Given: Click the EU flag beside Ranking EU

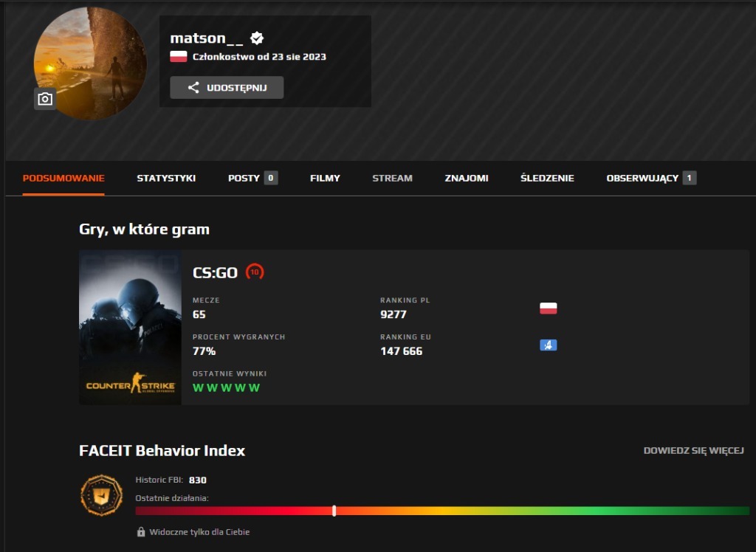Looking at the screenshot, I should tap(548, 345).
